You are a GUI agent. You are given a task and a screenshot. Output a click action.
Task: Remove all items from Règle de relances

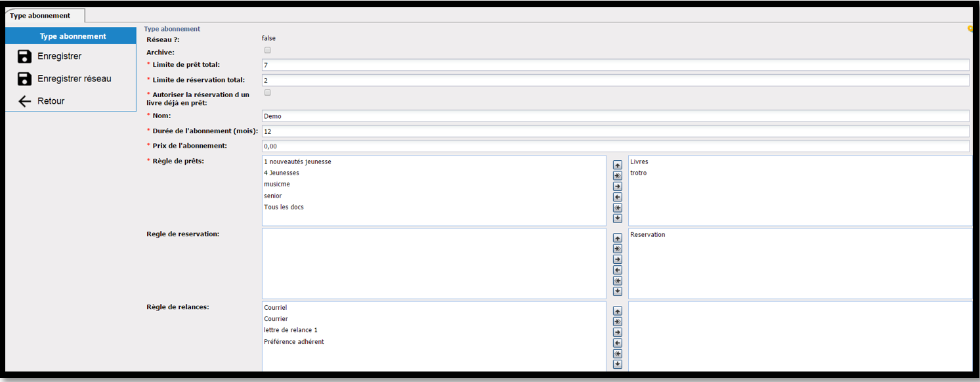[617, 353]
